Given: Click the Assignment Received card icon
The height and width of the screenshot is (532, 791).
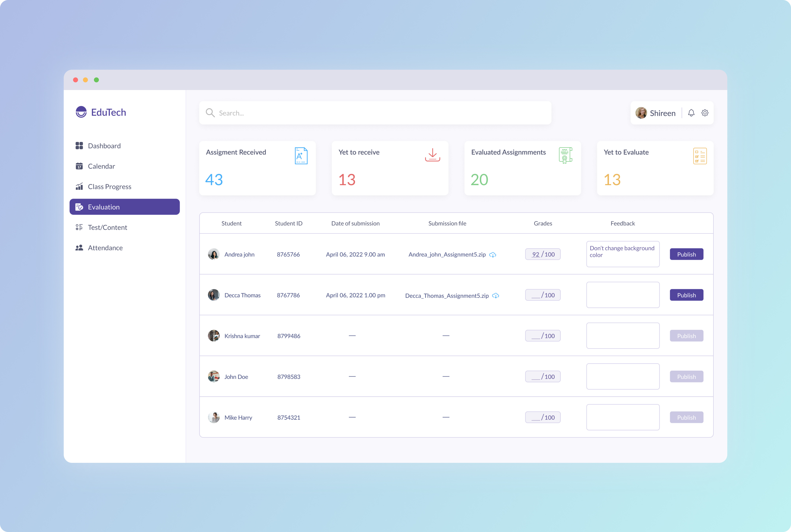Looking at the screenshot, I should (x=300, y=156).
